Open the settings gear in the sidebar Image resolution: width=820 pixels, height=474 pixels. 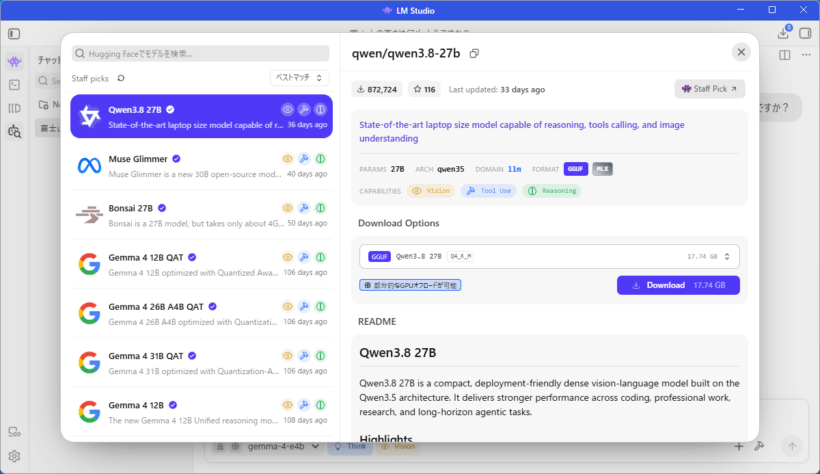point(14,456)
